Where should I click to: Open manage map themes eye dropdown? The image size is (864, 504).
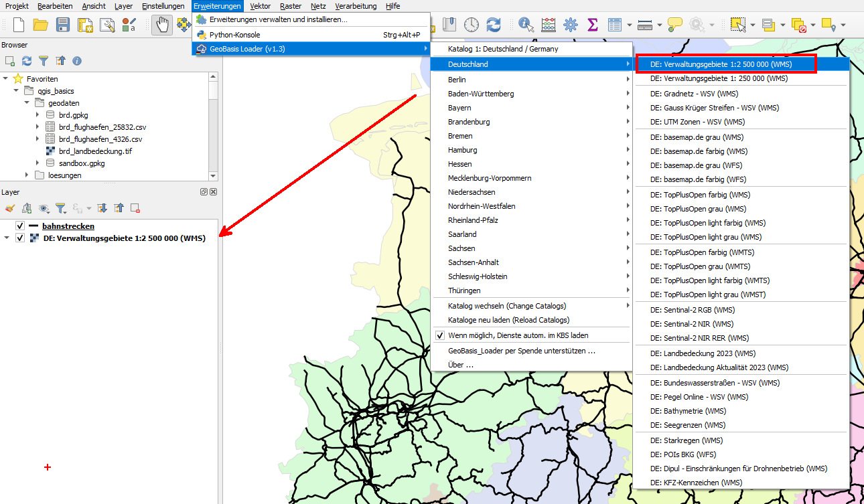pos(45,208)
